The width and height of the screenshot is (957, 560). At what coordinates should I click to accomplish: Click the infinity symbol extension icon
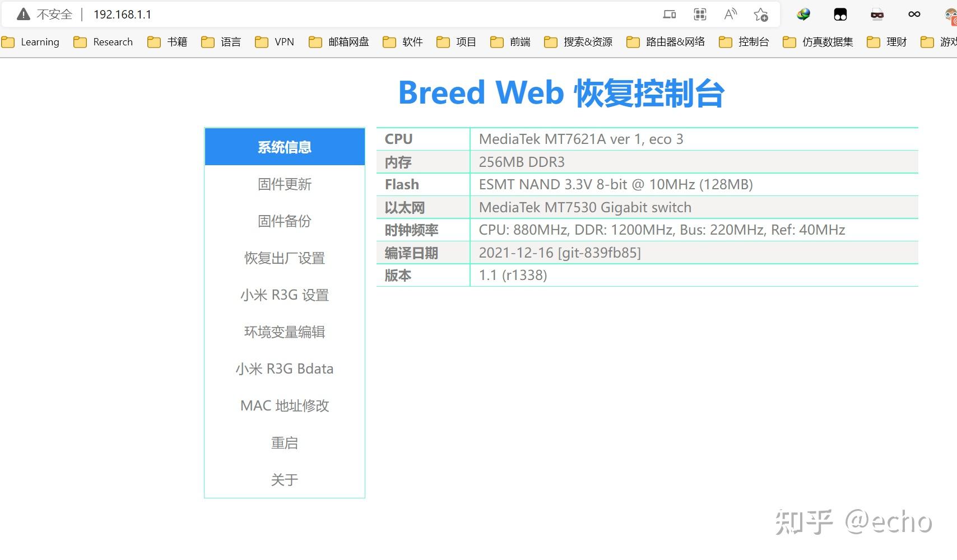(x=914, y=15)
